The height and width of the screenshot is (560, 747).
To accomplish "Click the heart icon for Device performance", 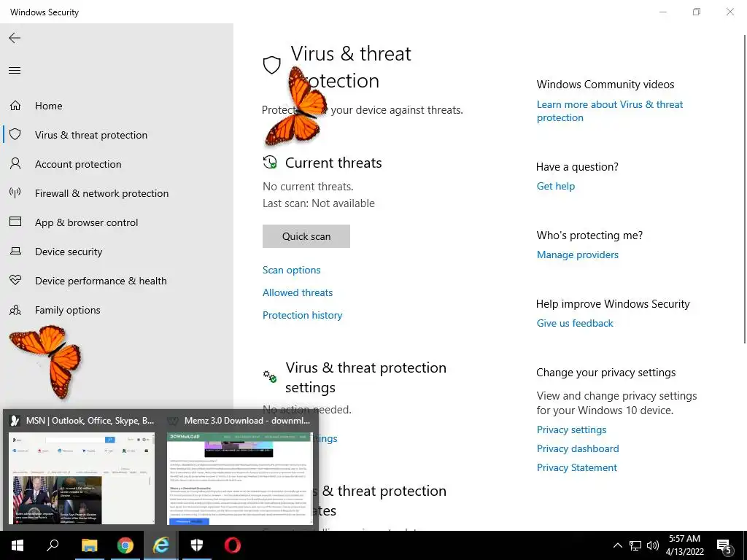I will coord(15,280).
